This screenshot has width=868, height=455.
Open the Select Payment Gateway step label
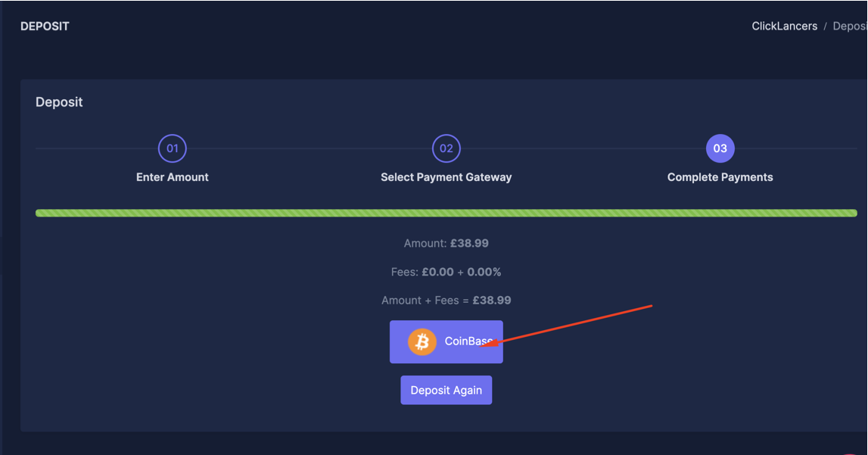pos(446,177)
